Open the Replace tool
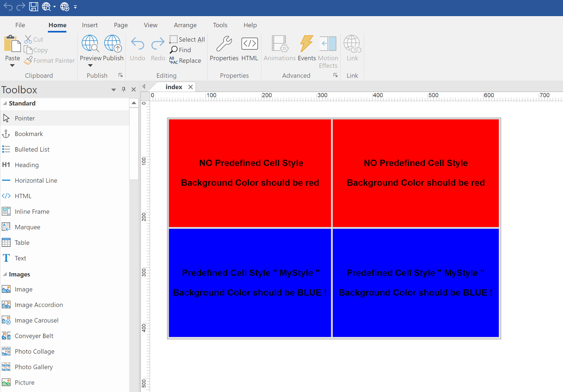This screenshot has height=392, width=563. coord(185,60)
